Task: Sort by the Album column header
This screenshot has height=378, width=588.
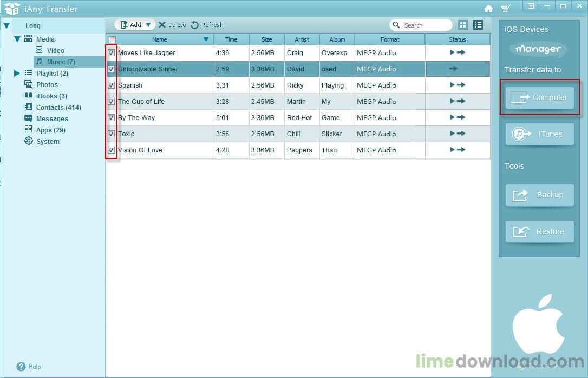Action: pos(337,39)
